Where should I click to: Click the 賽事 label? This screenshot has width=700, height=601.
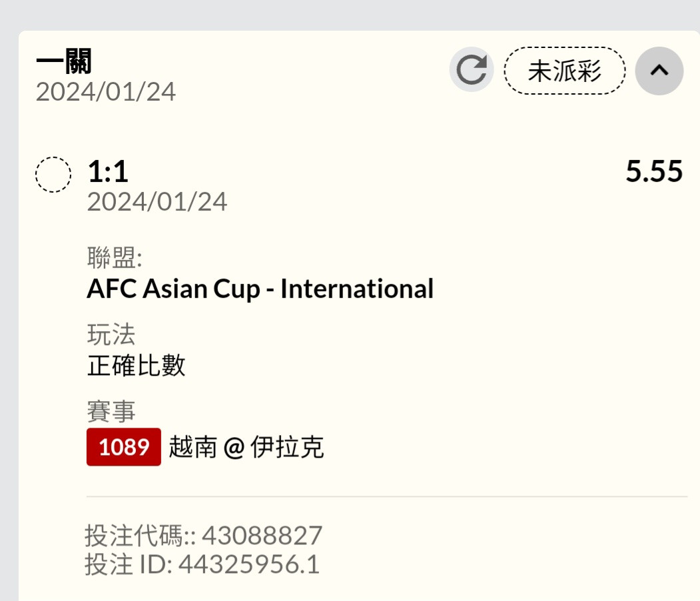point(111,411)
